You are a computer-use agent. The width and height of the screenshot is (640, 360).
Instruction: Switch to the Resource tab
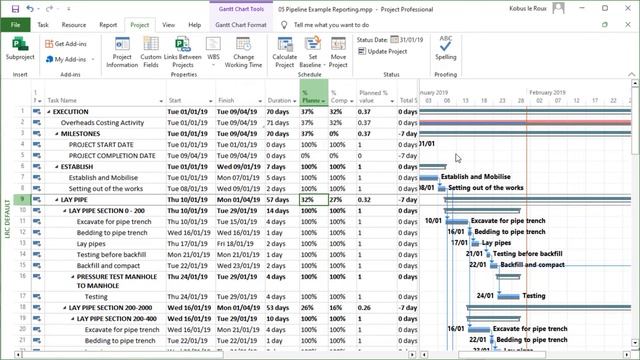74,25
